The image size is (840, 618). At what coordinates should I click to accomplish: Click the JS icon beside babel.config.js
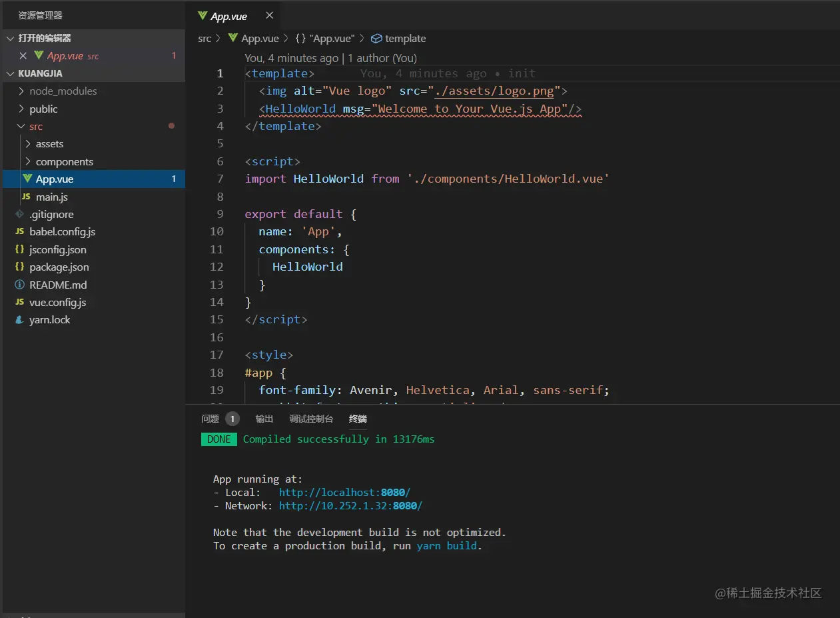coord(19,232)
